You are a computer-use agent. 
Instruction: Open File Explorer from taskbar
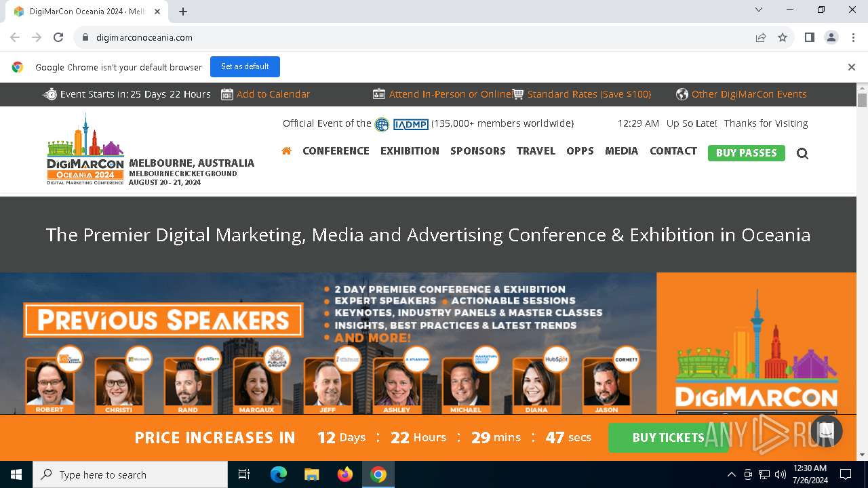[x=311, y=474]
